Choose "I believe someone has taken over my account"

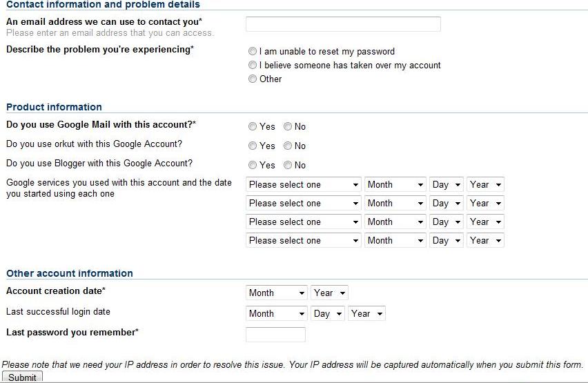click(253, 66)
